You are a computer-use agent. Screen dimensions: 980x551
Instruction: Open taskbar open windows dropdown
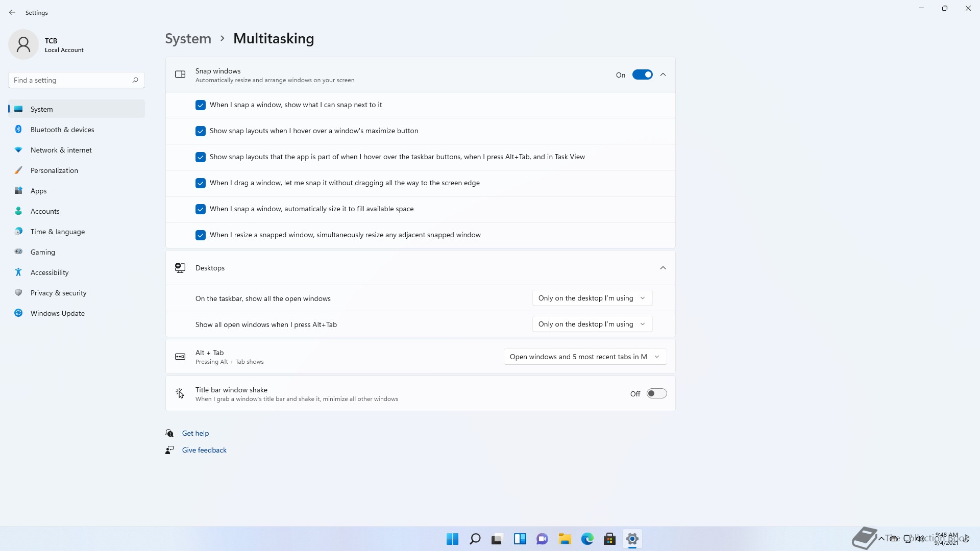point(592,298)
